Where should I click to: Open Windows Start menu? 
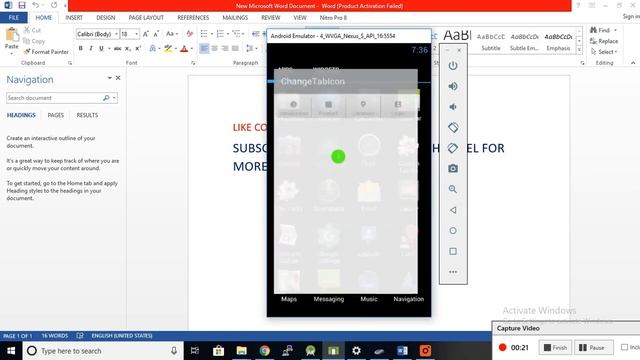pos(11,351)
